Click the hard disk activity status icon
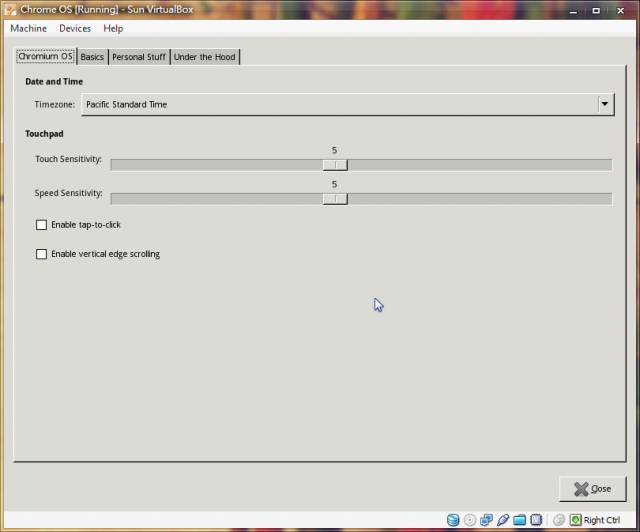Screen dimensions: 640x532 point(453,520)
